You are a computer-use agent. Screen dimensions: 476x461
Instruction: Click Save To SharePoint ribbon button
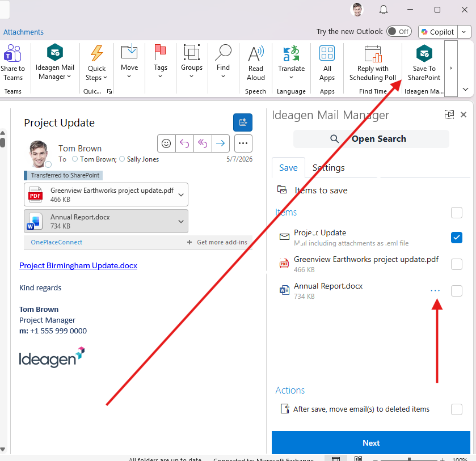point(424,64)
